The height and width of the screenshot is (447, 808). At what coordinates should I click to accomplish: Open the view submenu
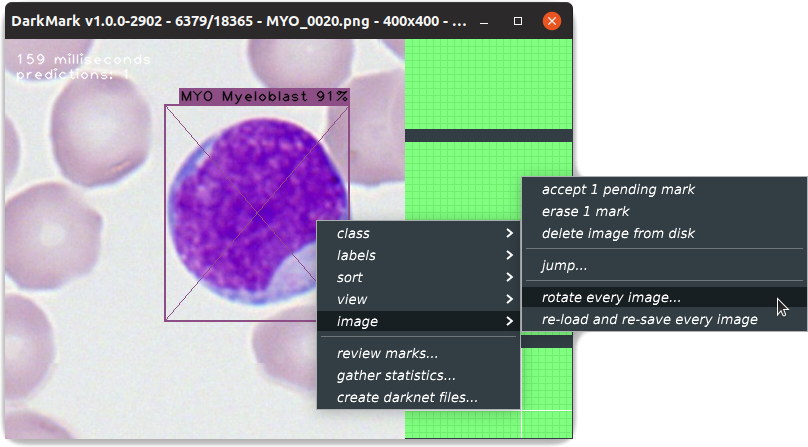coord(418,299)
